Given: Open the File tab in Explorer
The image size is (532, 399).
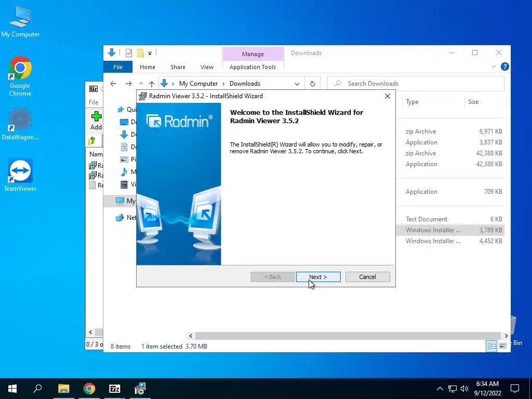Looking at the screenshot, I should coord(118,67).
